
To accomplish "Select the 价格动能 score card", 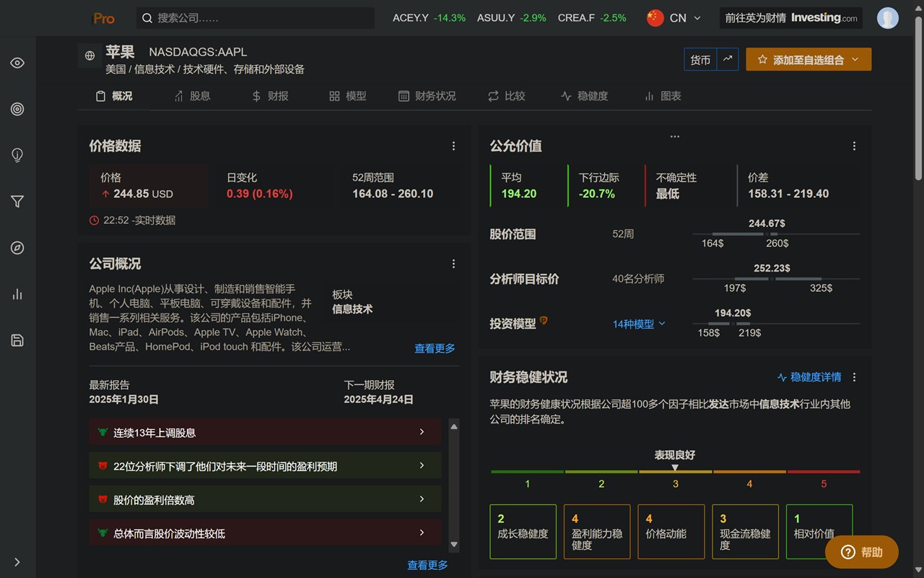I will point(671,532).
